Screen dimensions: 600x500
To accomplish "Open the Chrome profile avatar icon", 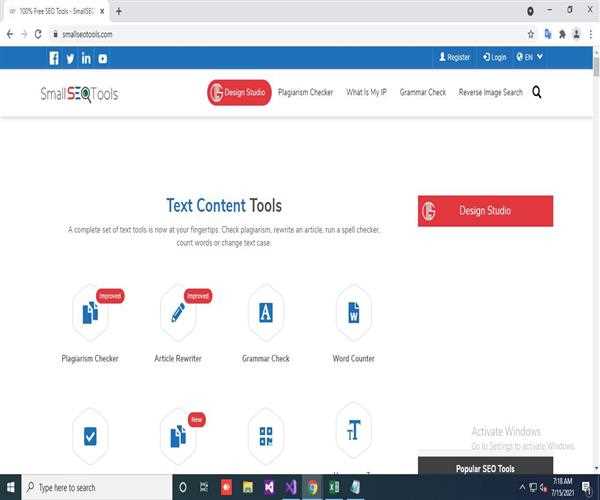I will coord(576,34).
